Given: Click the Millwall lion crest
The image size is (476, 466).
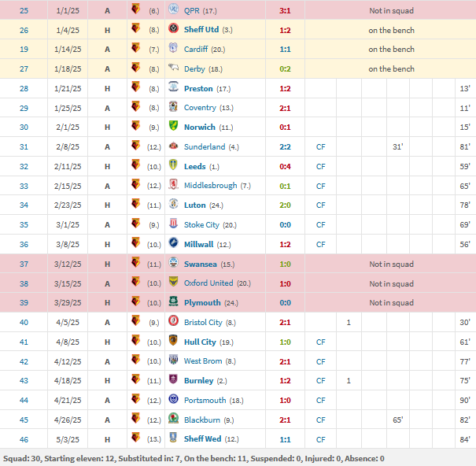Looking at the screenshot, I should click(173, 243).
